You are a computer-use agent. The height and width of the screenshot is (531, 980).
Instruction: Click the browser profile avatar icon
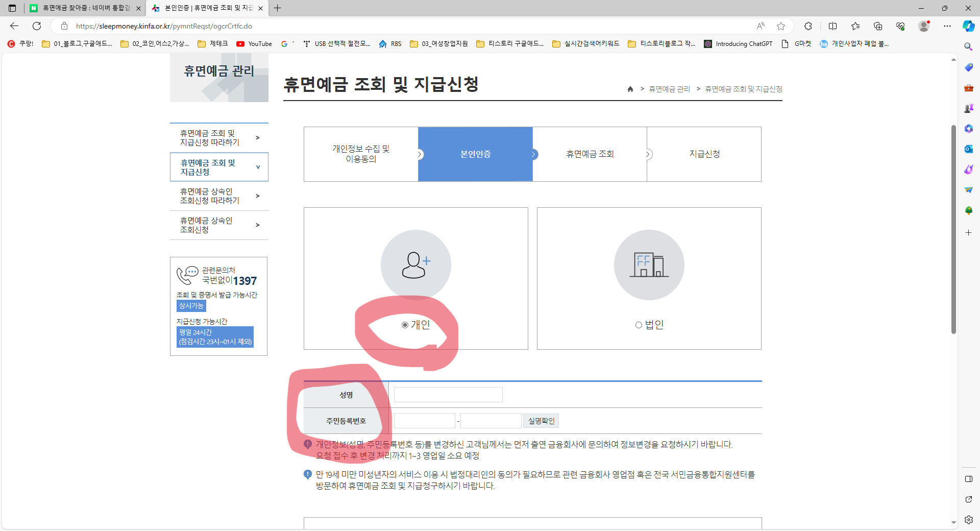click(x=924, y=26)
